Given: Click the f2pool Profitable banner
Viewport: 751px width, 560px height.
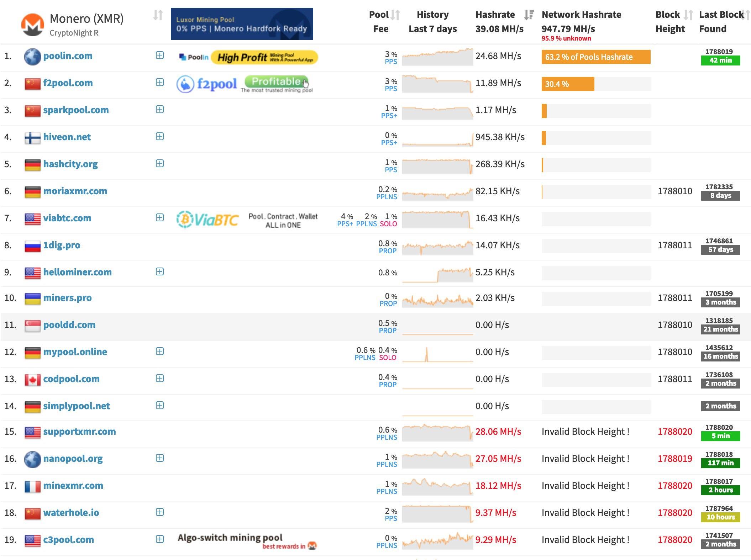Looking at the screenshot, I should pos(245,84).
